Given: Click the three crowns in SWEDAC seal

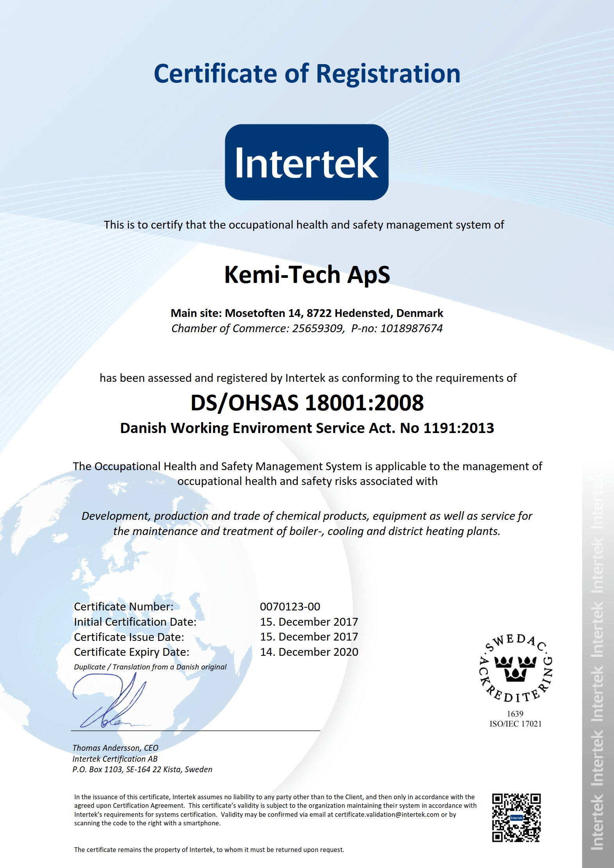Looking at the screenshot, I should tap(516, 668).
